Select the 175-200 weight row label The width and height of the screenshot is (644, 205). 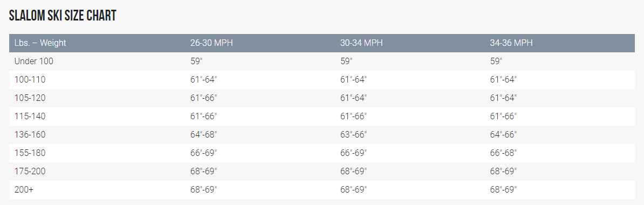[30, 172]
